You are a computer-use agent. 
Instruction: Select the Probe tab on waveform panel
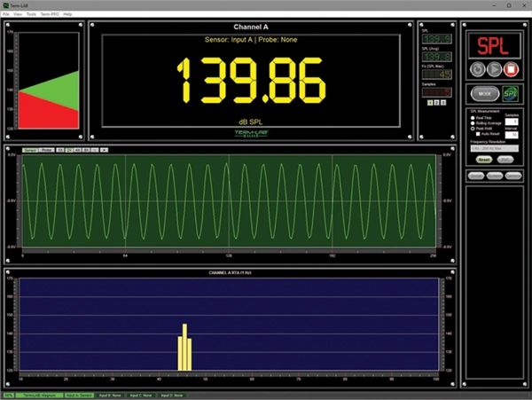pos(46,150)
